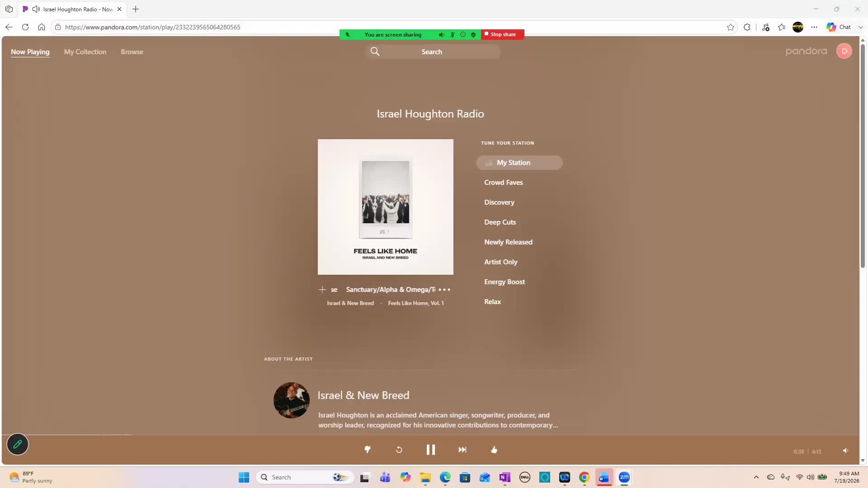Select the Israel Houghton Radio browser tab

(72, 9)
